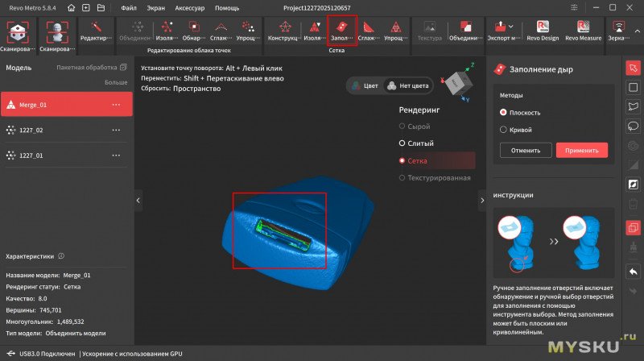
Task: Click the Отменить button
Action: 525,150
